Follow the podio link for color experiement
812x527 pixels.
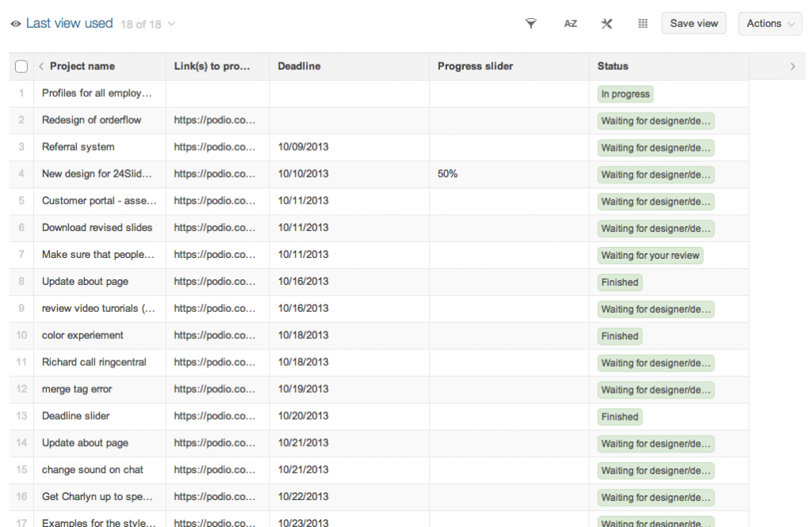[x=214, y=336]
